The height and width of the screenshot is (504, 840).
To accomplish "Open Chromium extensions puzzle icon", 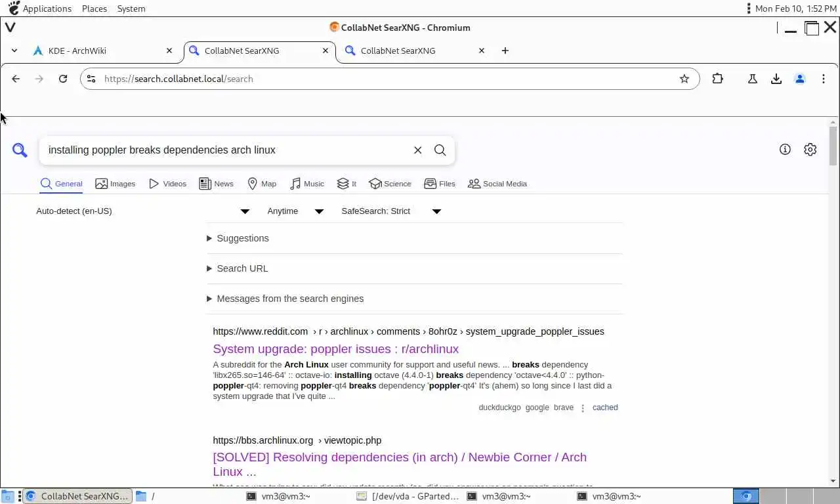I will tap(717, 79).
